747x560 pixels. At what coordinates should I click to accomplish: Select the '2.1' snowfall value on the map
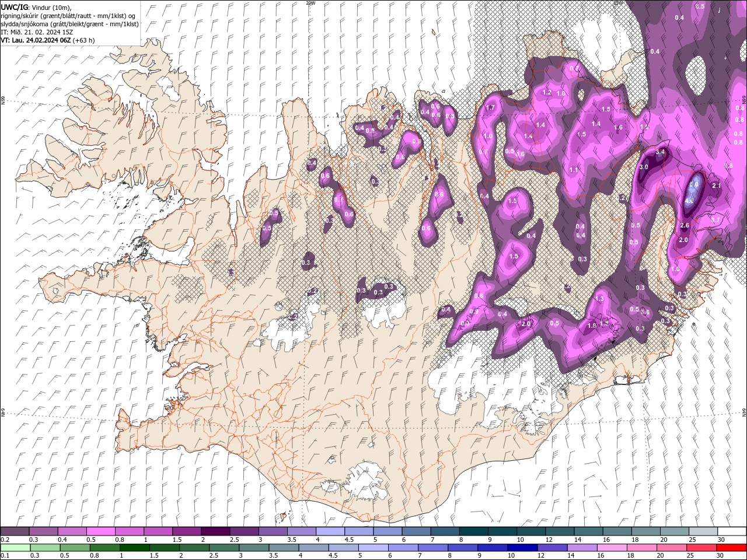pos(717,185)
